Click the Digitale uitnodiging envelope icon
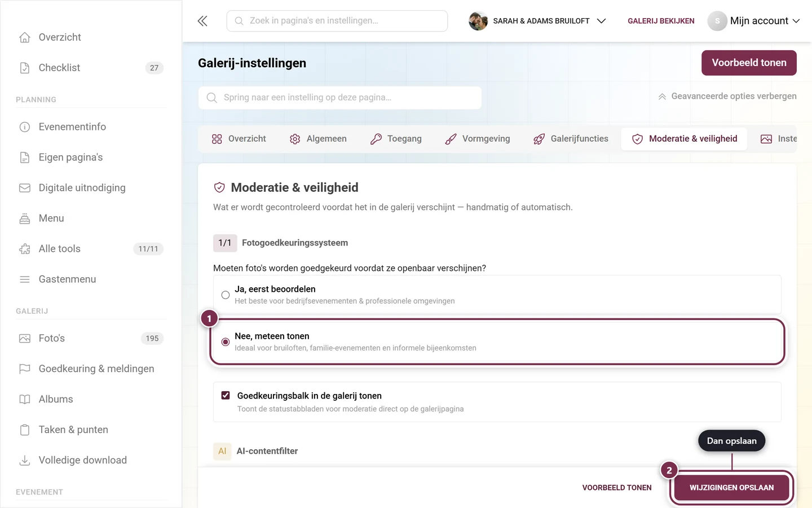Screen dimensions: 812x508 (x=25, y=188)
